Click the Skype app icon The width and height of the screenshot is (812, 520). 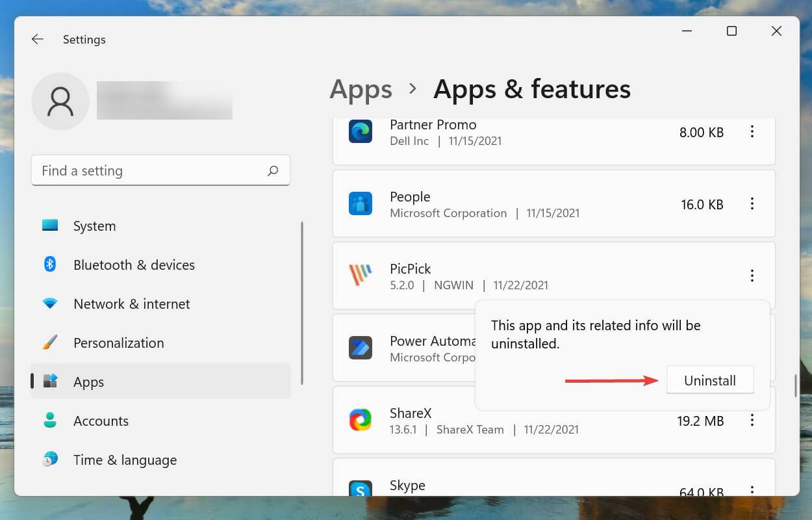(361, 488)
